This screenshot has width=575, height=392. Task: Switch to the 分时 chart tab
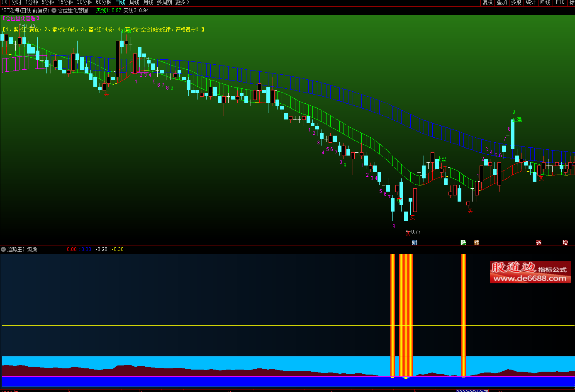(x=16, y=2)
